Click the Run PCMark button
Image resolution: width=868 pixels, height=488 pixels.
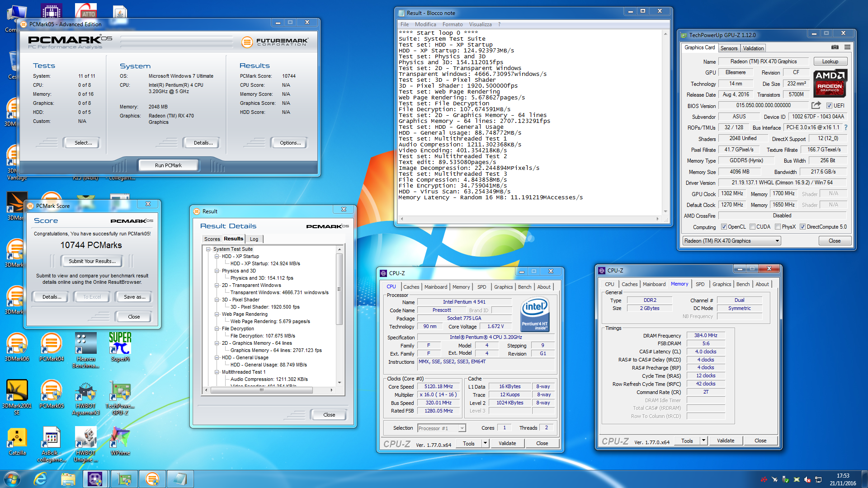tap(168, 165)
